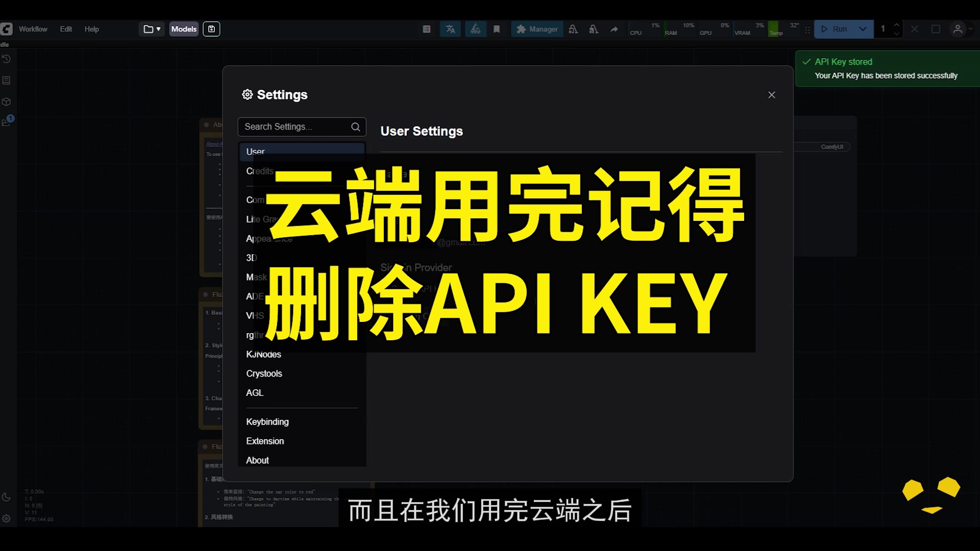The width and height of the screenshot is (980, 551).
Task: Click the Run button
Action: (834, 29)
